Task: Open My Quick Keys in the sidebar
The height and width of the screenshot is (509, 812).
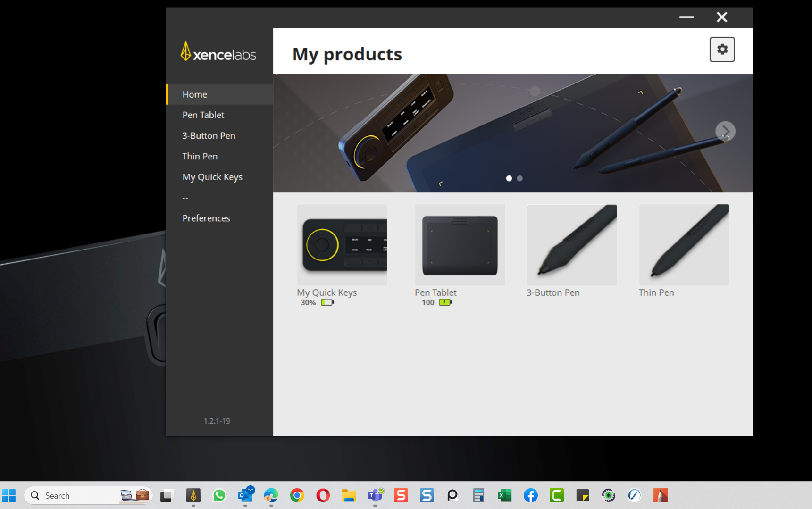Action: point(220,177)
